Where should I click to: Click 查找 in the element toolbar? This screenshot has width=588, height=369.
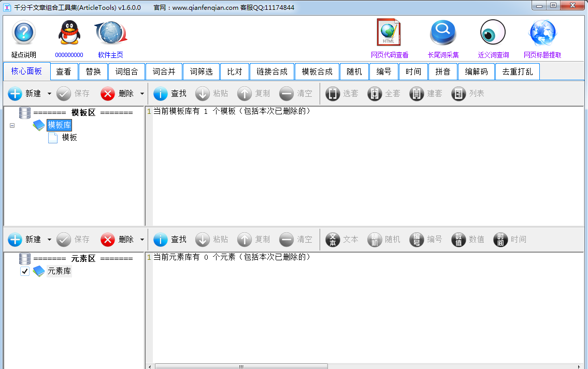(x=170, y=240)
